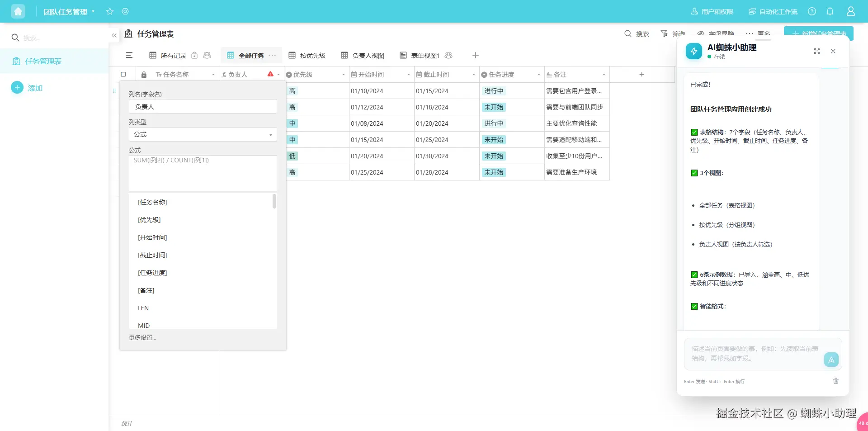Open the help question mark icon
Screen dimensions: 868x431
point(812,11)
